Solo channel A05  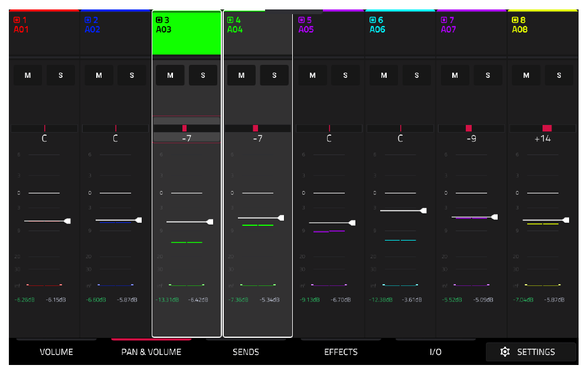(345, 75)
